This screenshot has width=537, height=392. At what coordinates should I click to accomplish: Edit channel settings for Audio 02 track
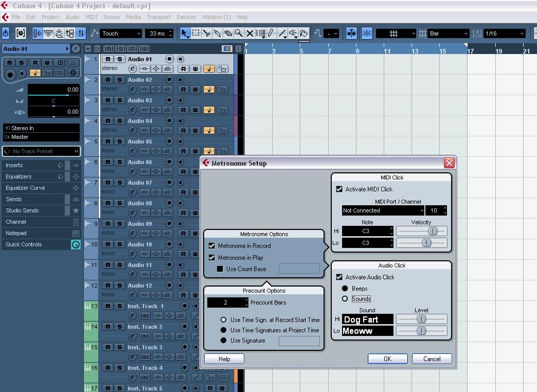pyautogui.click(x=132, y=90)
